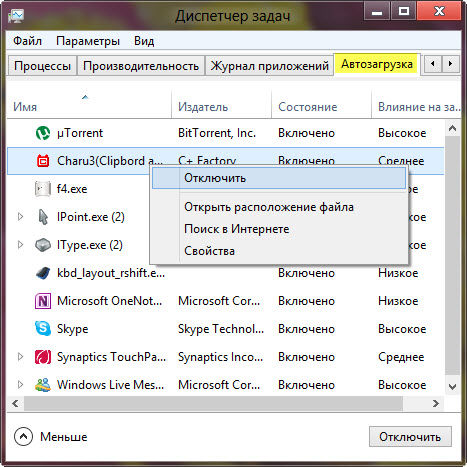This screenshot has height=467, width=467.
Task: Close the Диспетчер задач window
Action: tap(440, 11)
